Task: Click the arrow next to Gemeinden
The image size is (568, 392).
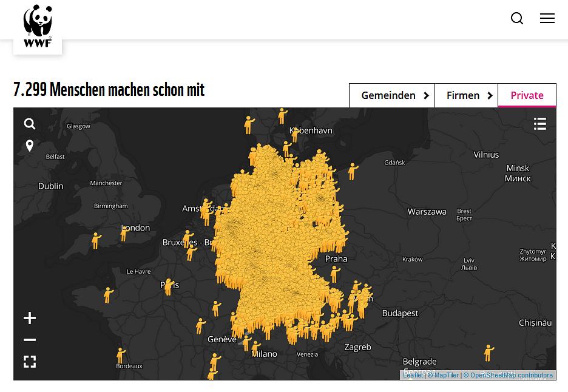Action: coord(426,95)
